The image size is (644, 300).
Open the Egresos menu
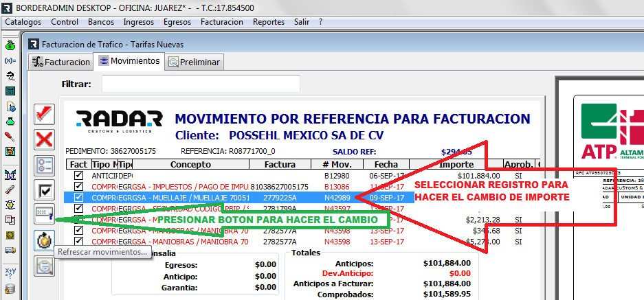[x=177, y=22]
